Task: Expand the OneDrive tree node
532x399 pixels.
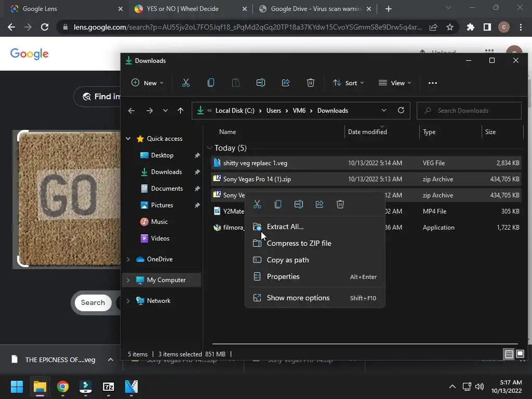Action: [x=128, y=259]
